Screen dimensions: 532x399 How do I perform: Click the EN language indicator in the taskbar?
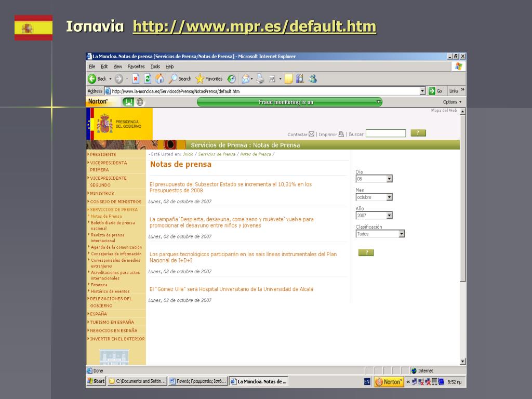[367, 382]
